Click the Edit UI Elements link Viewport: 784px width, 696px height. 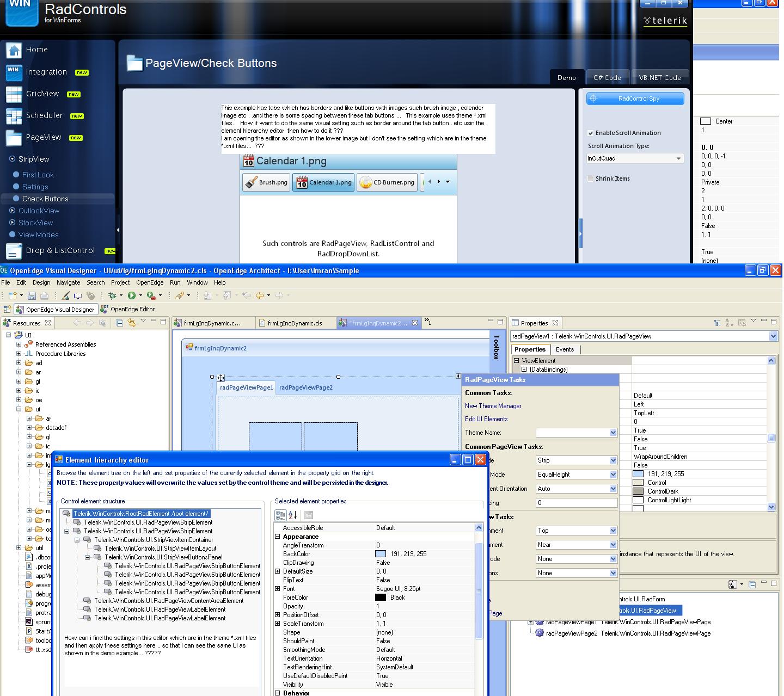tap(486, 419)
